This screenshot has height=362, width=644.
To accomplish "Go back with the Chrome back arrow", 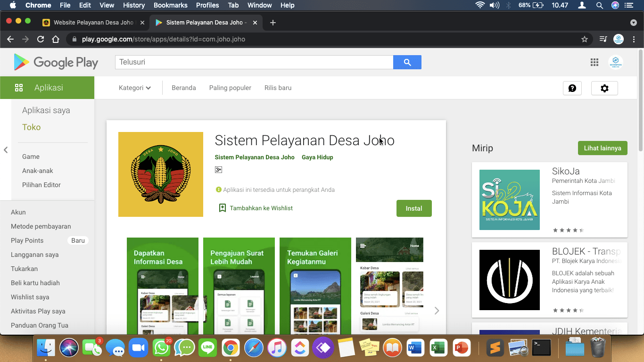I will point(10,39).
